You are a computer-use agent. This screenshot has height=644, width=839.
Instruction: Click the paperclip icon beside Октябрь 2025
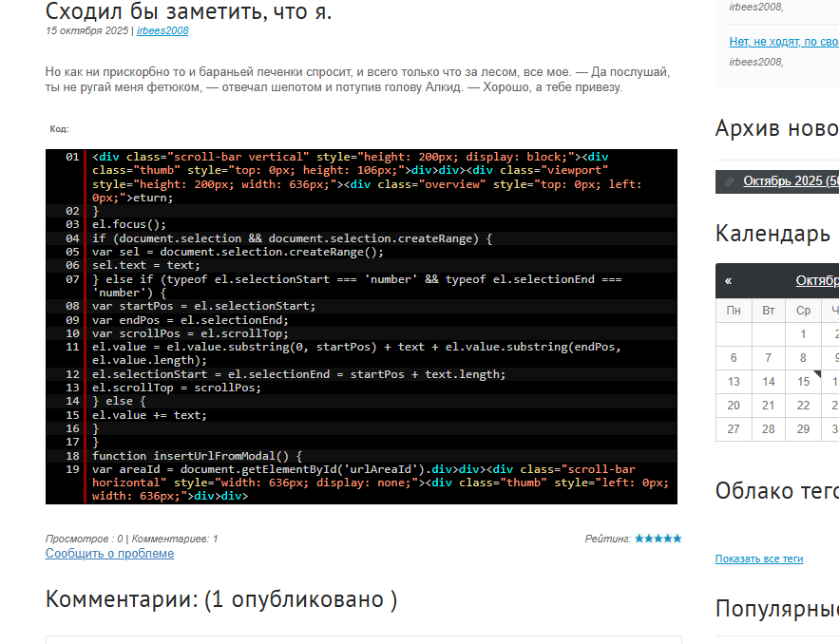point(729,180)
